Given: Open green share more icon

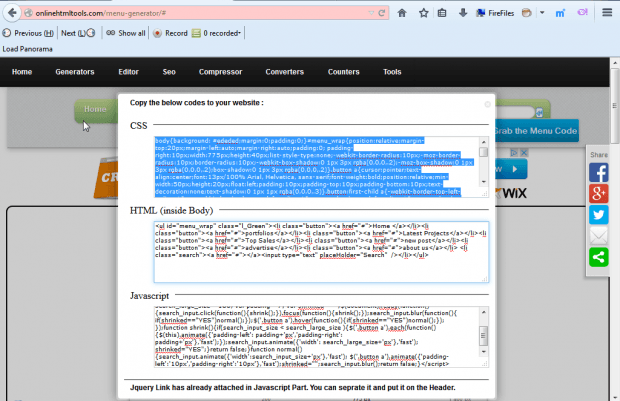Looking at the screenshot, I should pyautogui.click(x=599, y=257).
